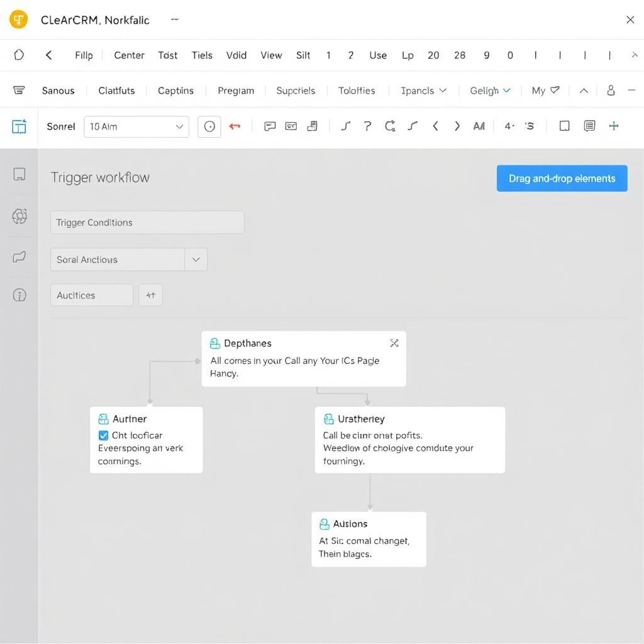Click the Drag and-drop elements button
The height and width of the screenshot is (644, 644).
click(x=562, y=178)
